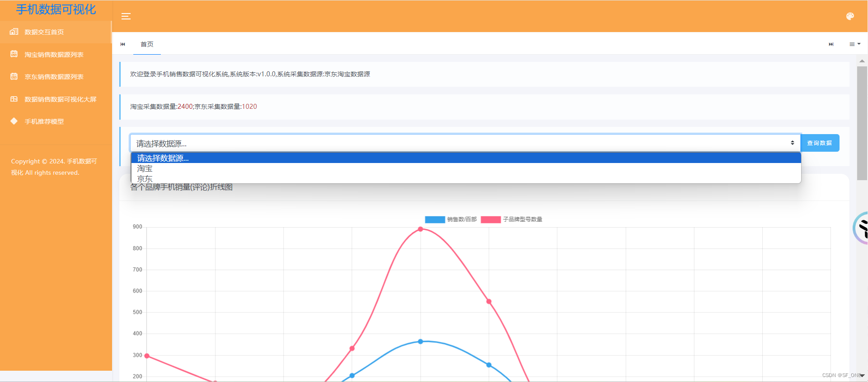Click the chart title 各个品牌手机销量(评论)折线图

(182, 187)
